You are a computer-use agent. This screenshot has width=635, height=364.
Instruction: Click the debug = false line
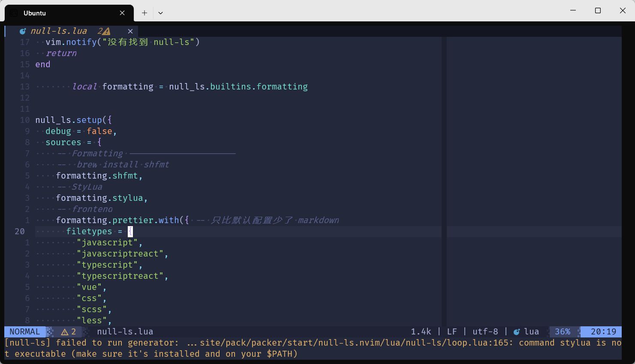point(81,131)
